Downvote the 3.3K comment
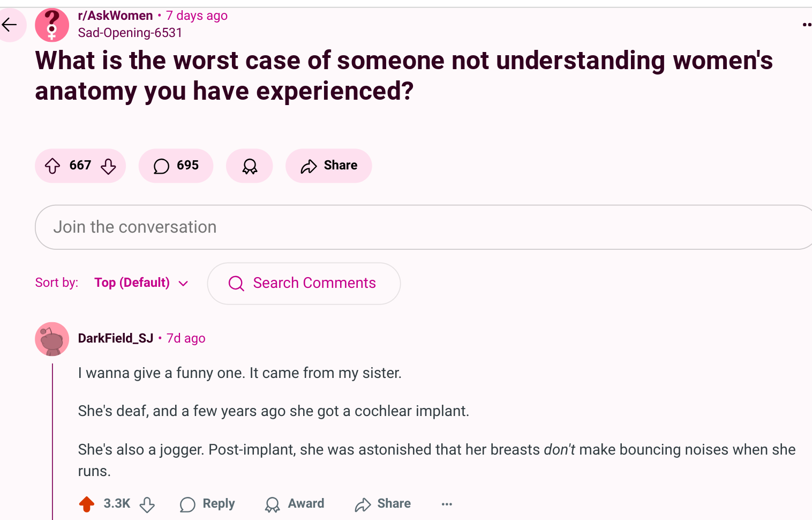 [147, 504]
